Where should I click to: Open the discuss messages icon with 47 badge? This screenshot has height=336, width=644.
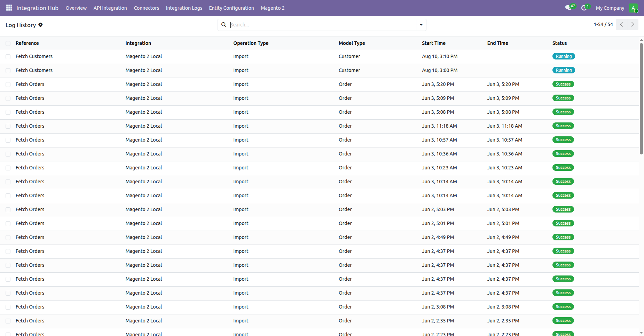pos(568,8)
